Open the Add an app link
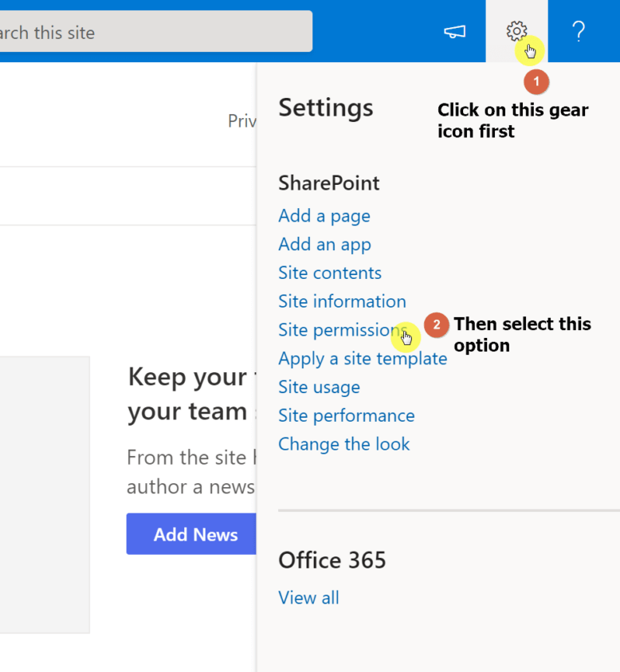Image resolution: width=620 pixels, height=672 pixels. (x=325, y=244)
